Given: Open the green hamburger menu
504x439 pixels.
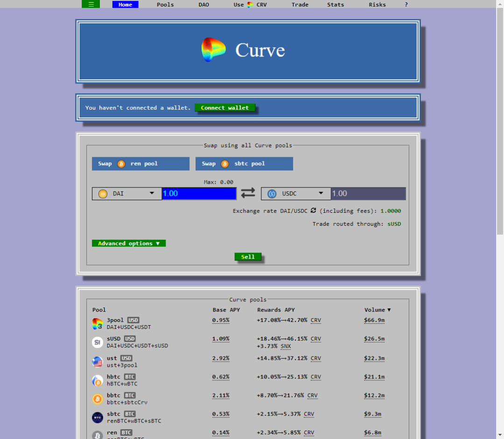Looking at the screenshot, I should pos(91,4).
